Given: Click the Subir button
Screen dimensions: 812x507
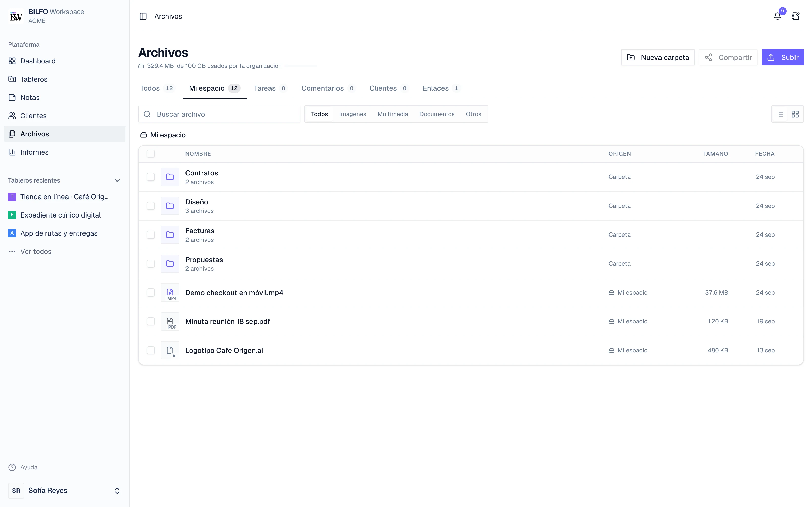Looking at the screenshot, I should (x=782, y=57).
